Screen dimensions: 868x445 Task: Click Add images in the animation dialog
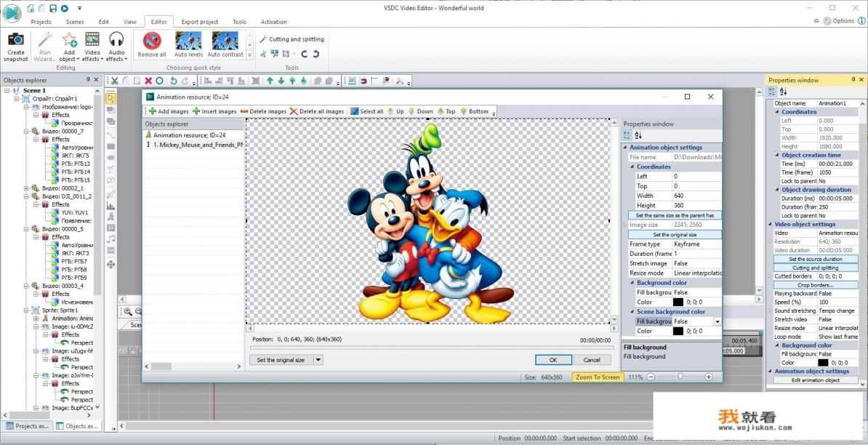pos(169,111)
